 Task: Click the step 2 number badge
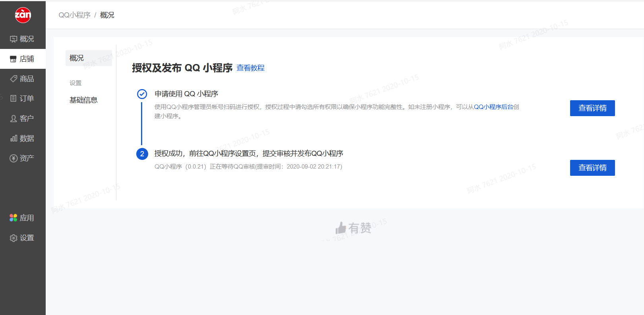pos(142,154)
